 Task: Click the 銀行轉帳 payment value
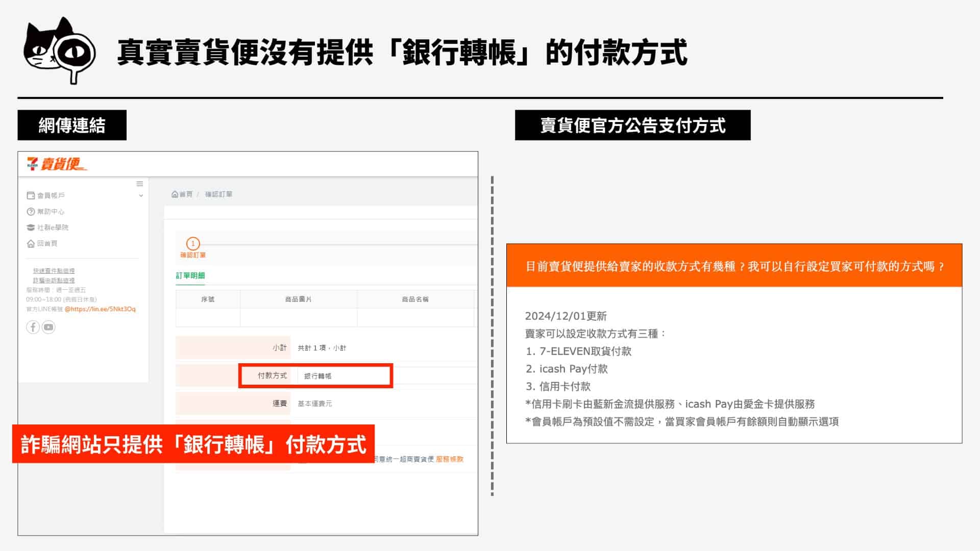(x=317, y=376)
